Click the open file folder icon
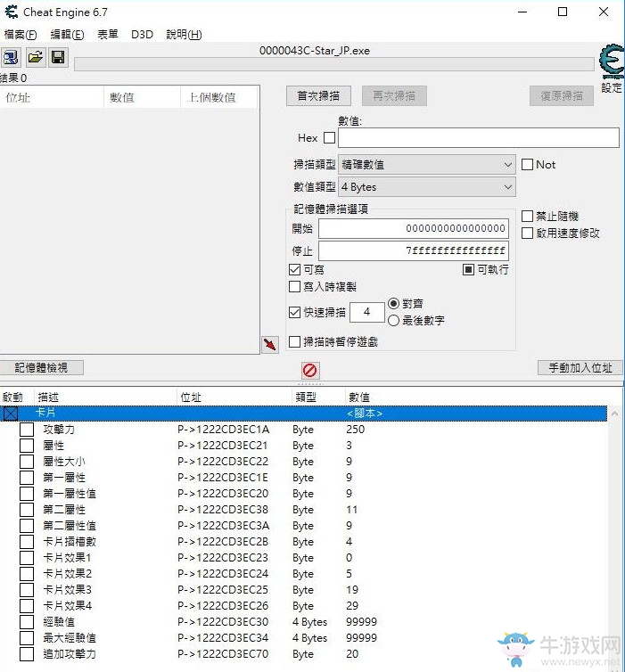 pyautogui.click(x=35, y=57)
